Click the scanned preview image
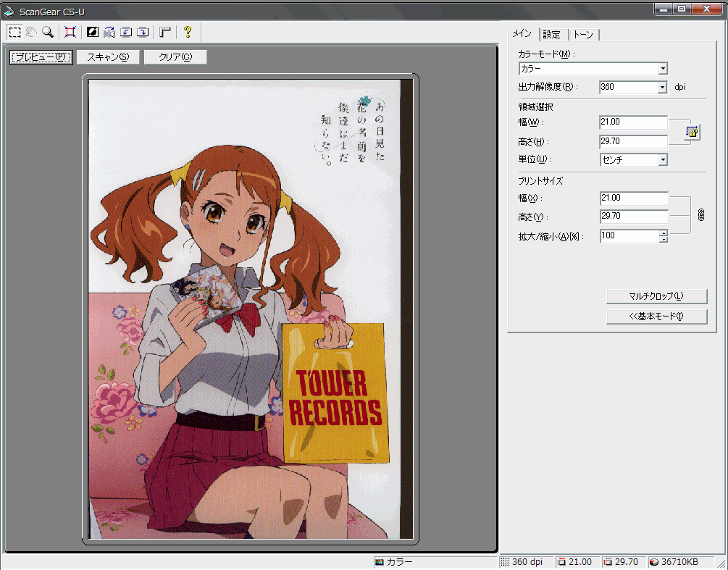The image size is (728, 570). pyautogui.click(x=251, y=309)
